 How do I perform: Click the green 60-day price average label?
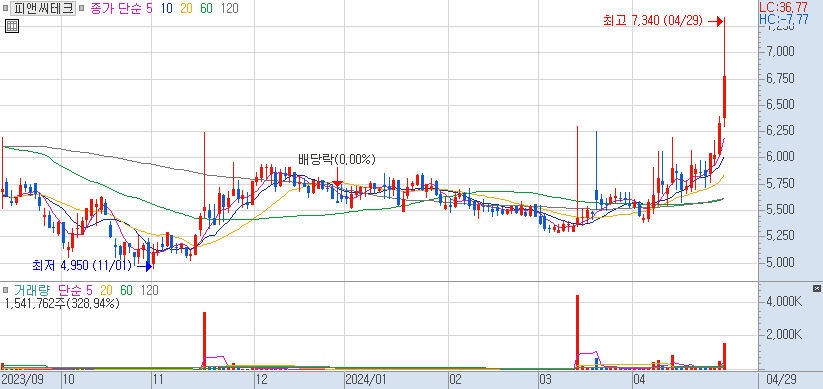(206, 9)
